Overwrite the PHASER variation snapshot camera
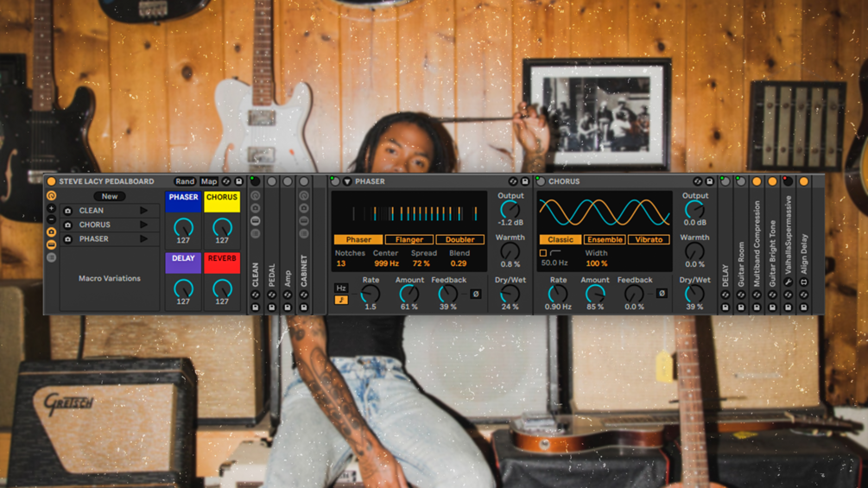Screen dimensions: 868x488 click(67, 239)
